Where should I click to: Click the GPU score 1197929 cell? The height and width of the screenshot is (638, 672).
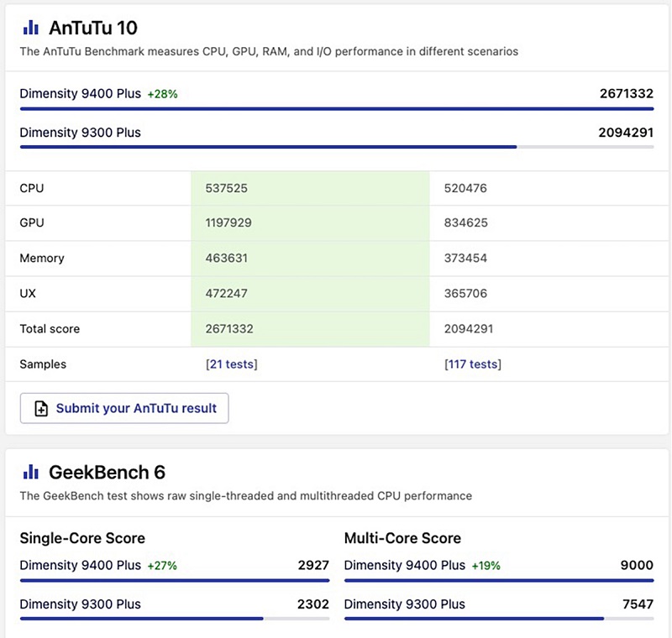pos(228,223)
